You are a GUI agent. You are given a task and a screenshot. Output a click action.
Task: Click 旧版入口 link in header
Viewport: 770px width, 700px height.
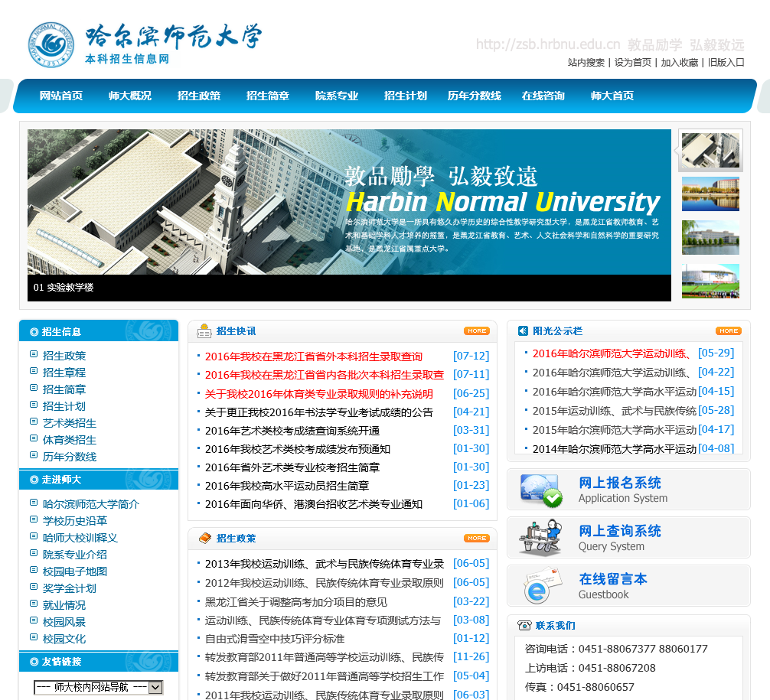click(726, 62)
